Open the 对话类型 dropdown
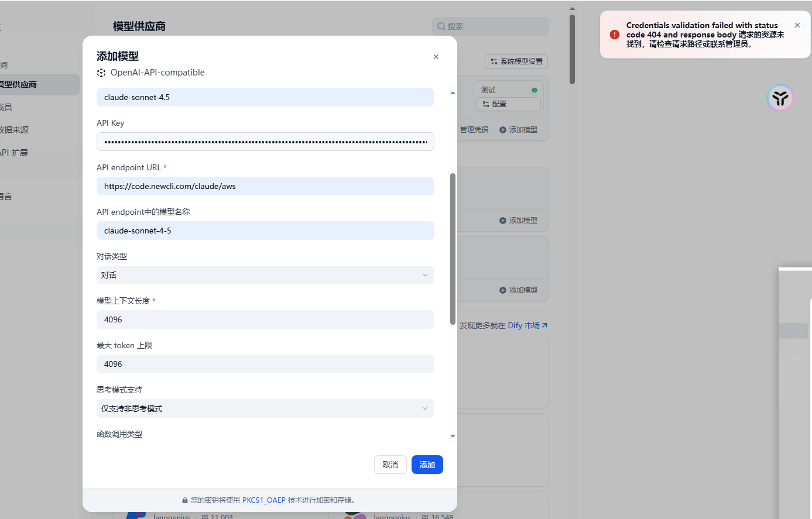This screenshot has width=812, height=519. point(265,275)
